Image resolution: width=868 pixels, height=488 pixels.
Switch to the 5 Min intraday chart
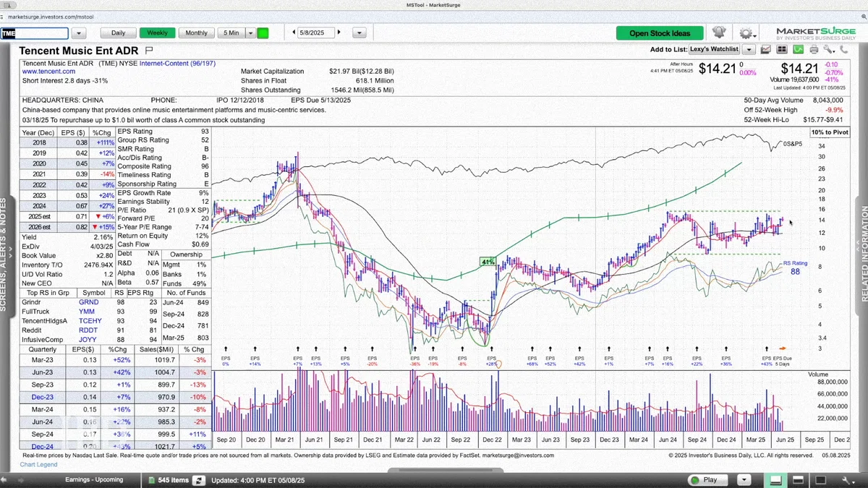(x=231, y=33)
